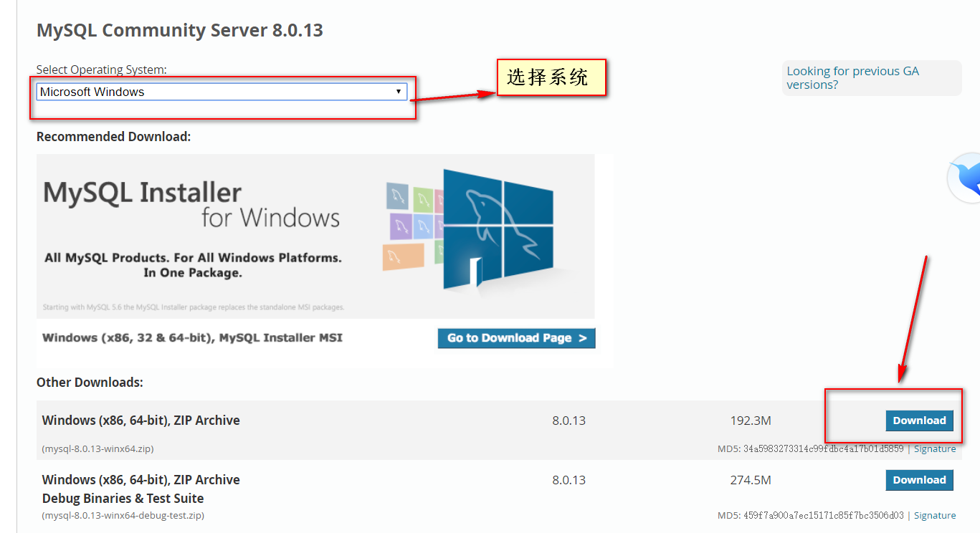Click the (mysql-8.0.13-winx64-debug-test.zip) file name

[x=123, y=515]
